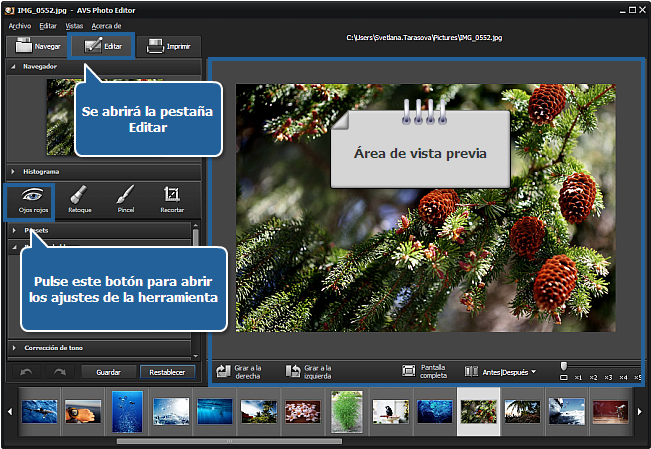Image resolution: width=651 pixels, height=449 pixels.
Task: Select the Ojos rojos red-eye tool
Action: (28, 199)
